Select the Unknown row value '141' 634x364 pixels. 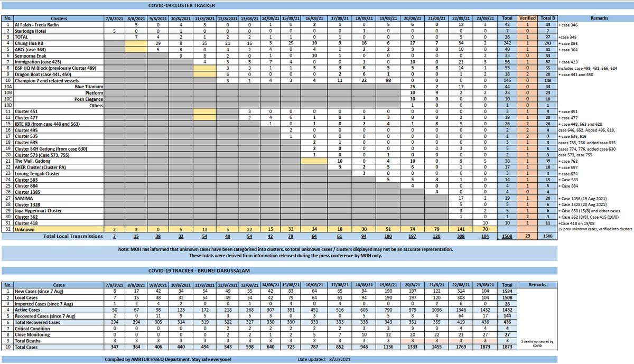tap(460, 230)
